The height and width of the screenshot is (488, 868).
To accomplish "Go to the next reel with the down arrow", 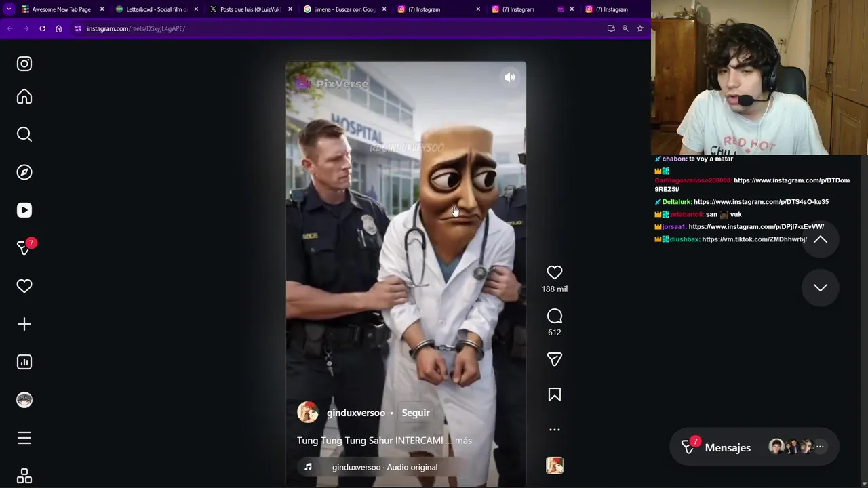I will (821, 287).
